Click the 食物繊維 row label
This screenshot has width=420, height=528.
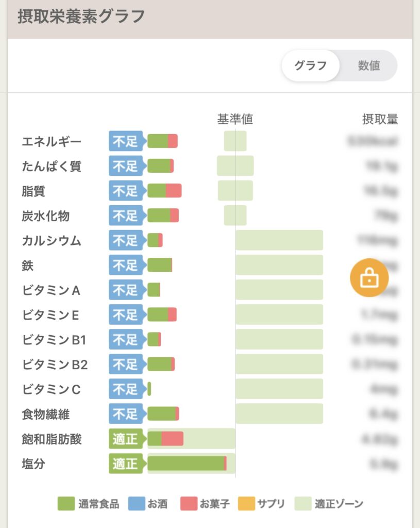[46, 414]
